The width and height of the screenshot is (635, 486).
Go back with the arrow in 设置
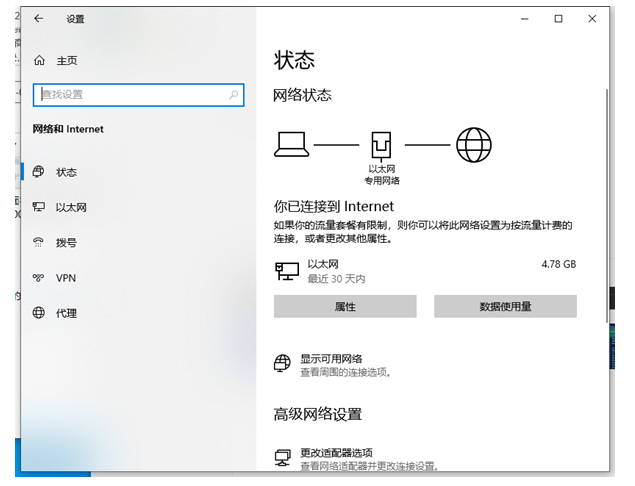pos(38,19)
